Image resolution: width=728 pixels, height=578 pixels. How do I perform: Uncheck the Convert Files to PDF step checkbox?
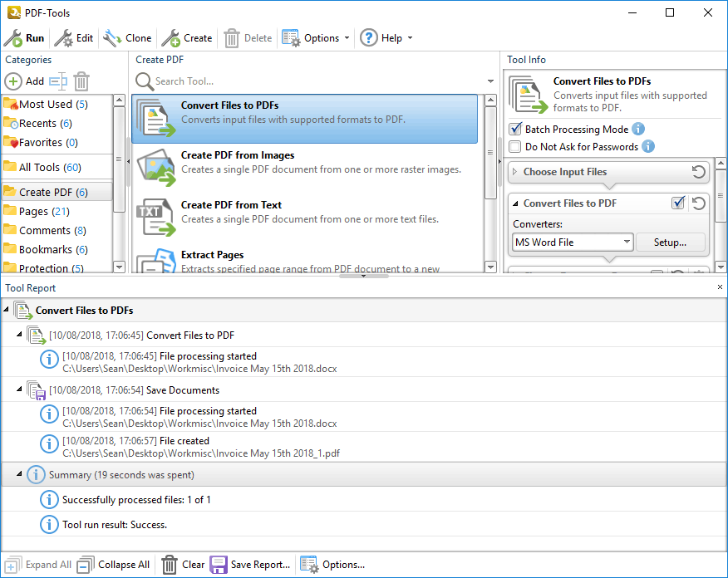[678, 203]
